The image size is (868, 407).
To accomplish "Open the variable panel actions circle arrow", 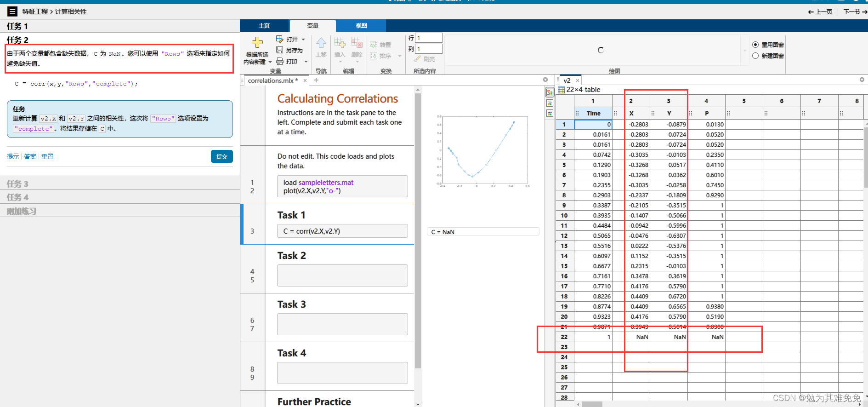I will pyautogui.click(x=862, y=80).
